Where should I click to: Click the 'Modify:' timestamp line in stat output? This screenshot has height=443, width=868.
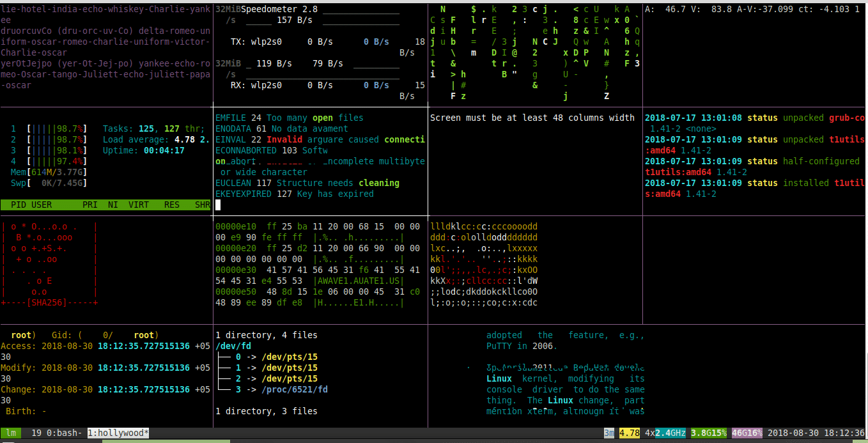(x=105, y=368)
